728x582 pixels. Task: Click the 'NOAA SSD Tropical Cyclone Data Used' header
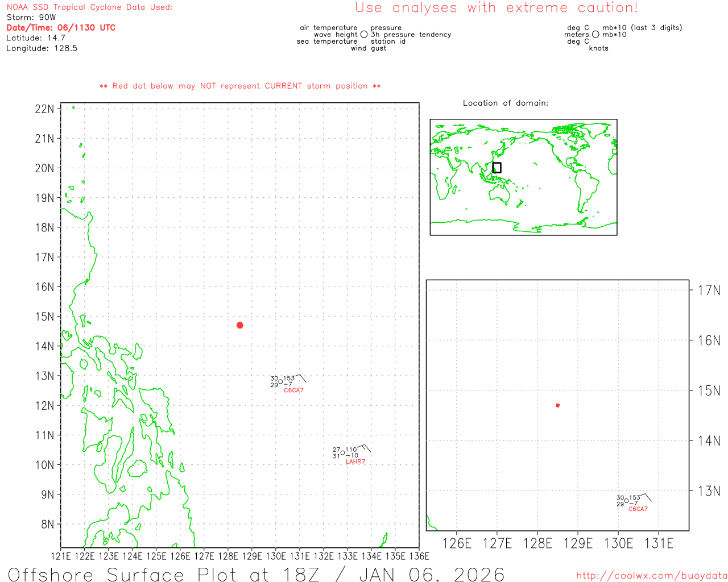coord(89,7)
